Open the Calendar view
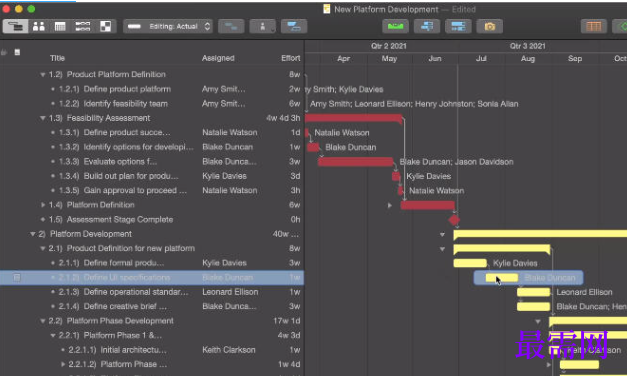 [x=60, y=26]
